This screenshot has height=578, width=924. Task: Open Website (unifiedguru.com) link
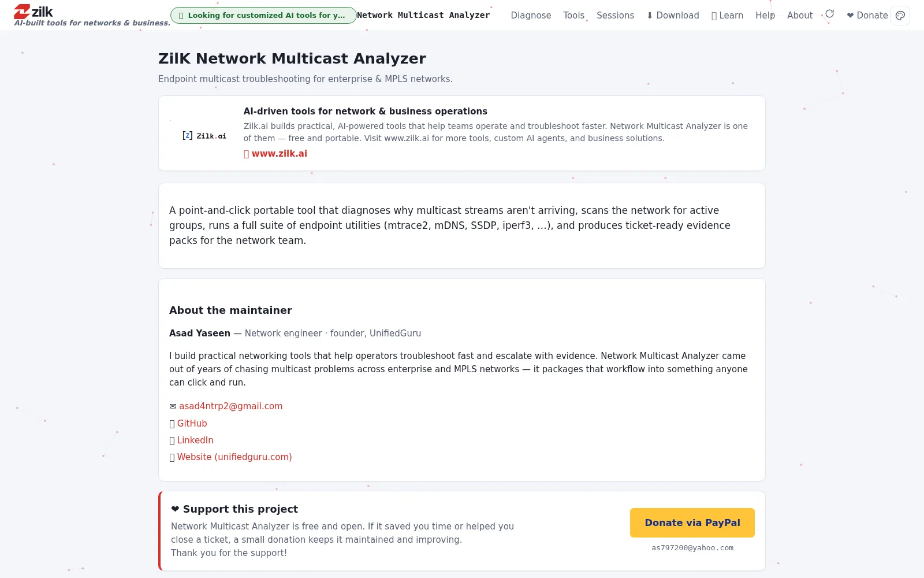[234, 457]
